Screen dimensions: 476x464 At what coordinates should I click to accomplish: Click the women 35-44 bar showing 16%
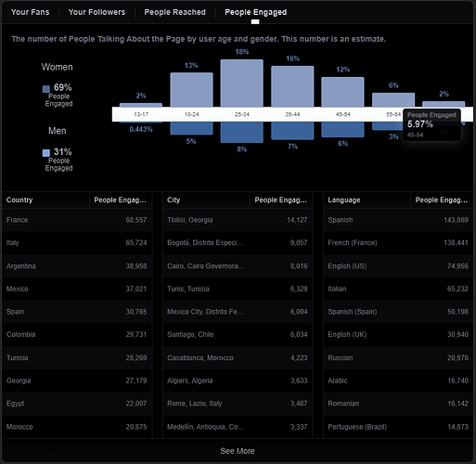(x=292, y=86)
